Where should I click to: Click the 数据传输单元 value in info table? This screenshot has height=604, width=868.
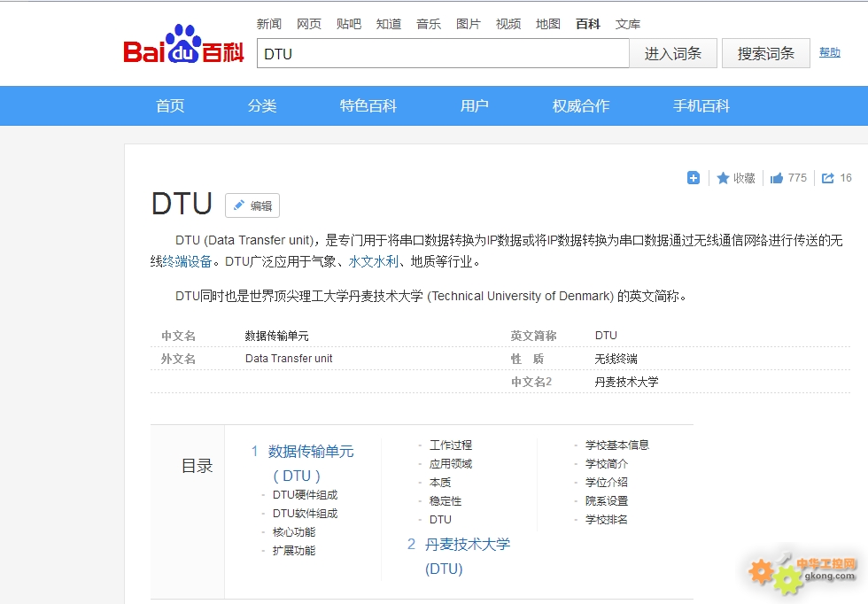276,336
